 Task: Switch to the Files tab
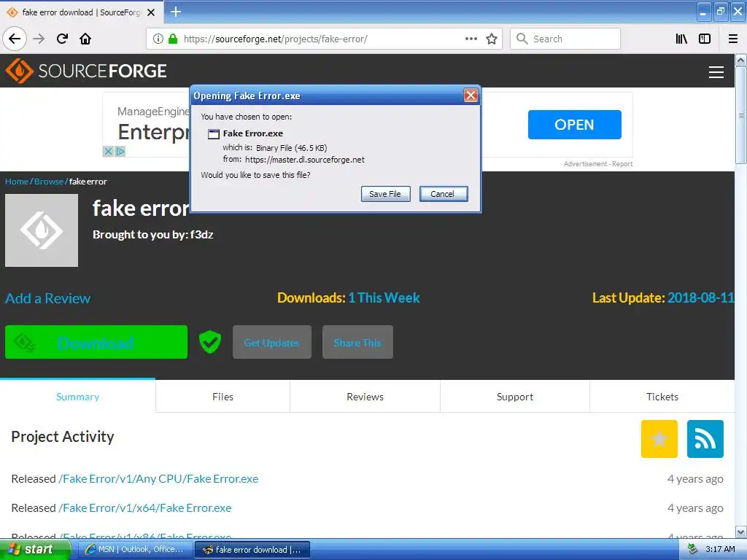(x=222, y=397)
